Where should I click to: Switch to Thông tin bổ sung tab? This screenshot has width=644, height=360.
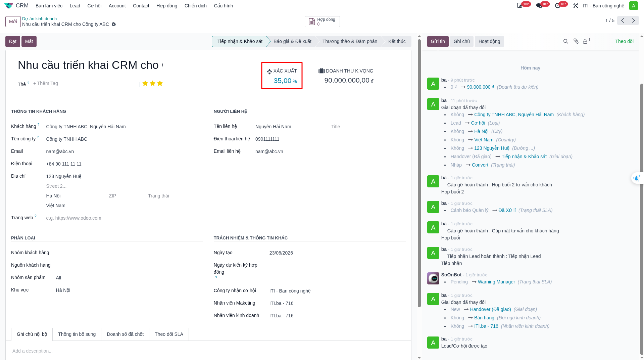coord(77,334)
